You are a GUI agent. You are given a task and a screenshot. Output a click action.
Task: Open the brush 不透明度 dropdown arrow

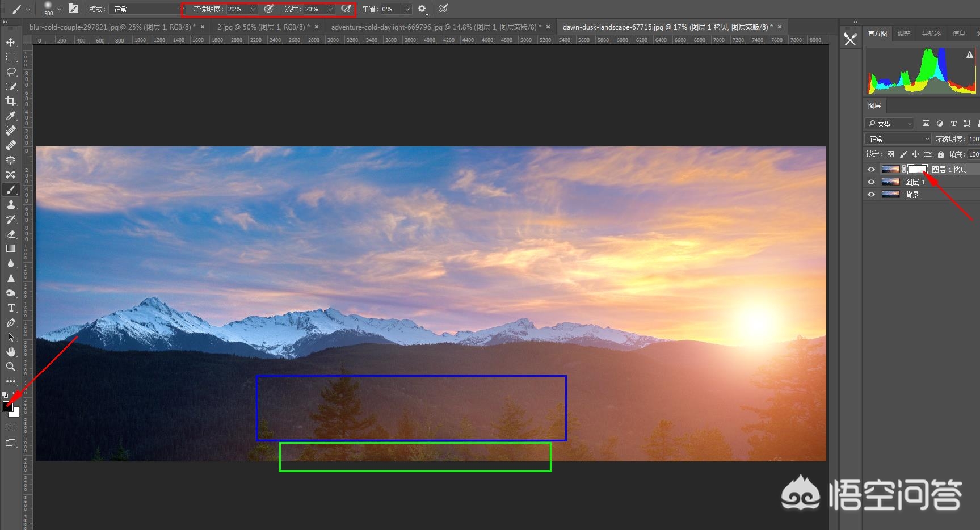[x=253, y=9]
